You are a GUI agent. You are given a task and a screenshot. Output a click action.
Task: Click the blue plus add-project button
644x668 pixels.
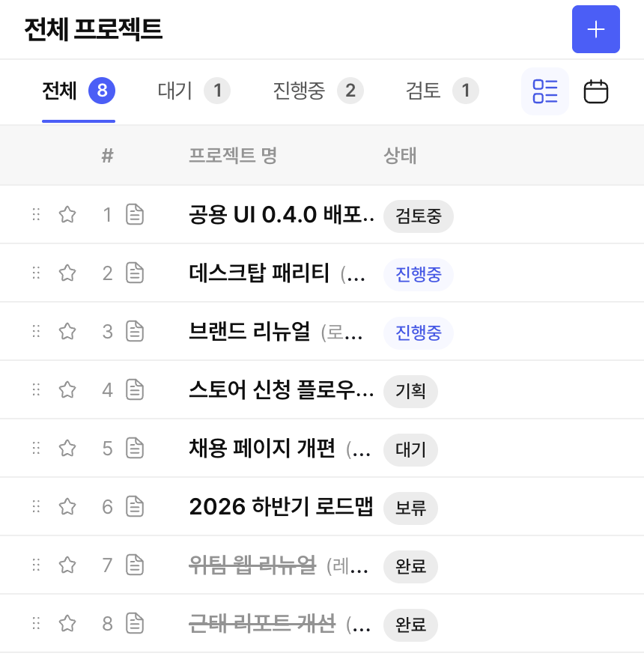pyautogui.click(x=595, y=29)
